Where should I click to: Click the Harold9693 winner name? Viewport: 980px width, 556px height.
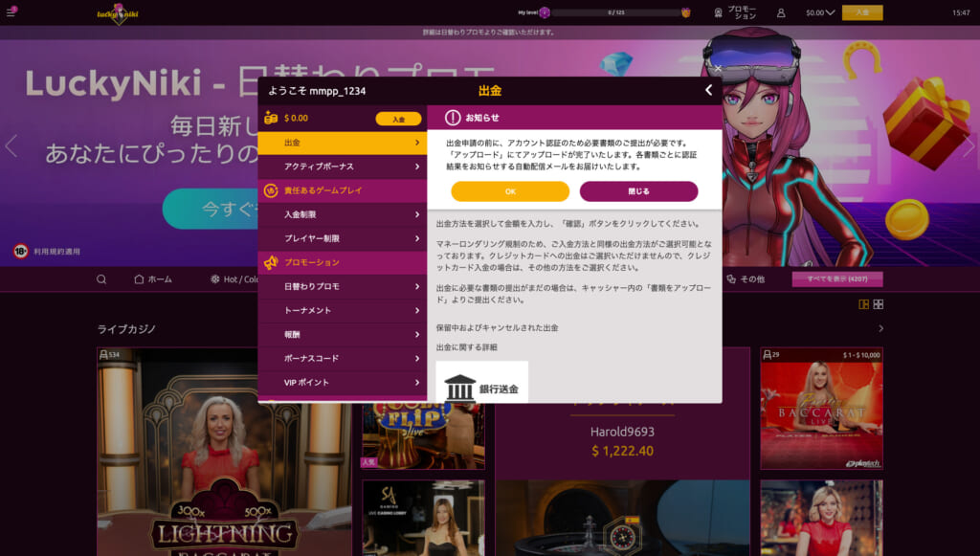[x=622, y=432]
